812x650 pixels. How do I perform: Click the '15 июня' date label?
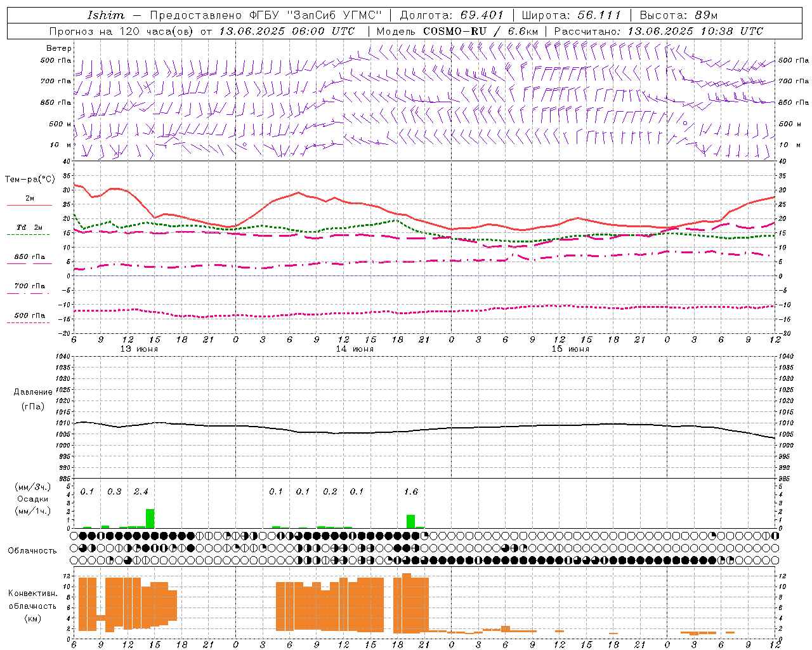coord(570,349)
